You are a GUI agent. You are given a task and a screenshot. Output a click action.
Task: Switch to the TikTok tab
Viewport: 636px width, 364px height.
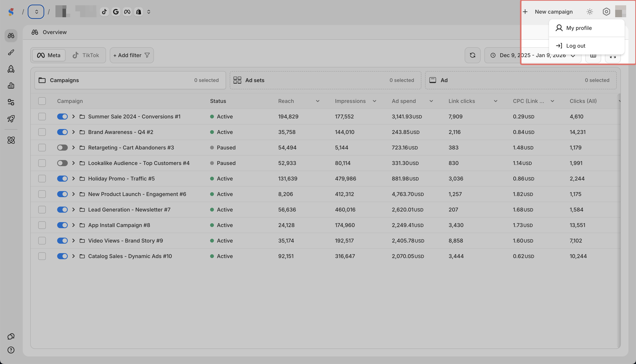pyautogui.click(x=86, y=55)
